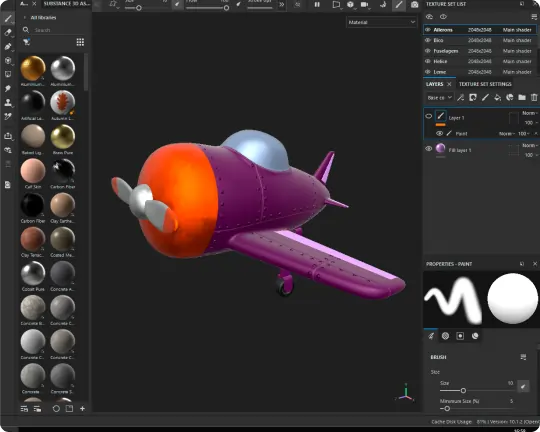This screenshot has height=432, width=540.
Task: Open Texture Set List settings menu icon
Action: click(x=534, y=17)
